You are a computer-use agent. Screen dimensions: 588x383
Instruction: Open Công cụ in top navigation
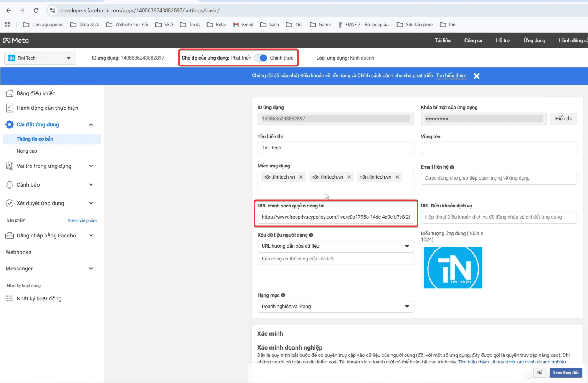(x=473, y=40)
